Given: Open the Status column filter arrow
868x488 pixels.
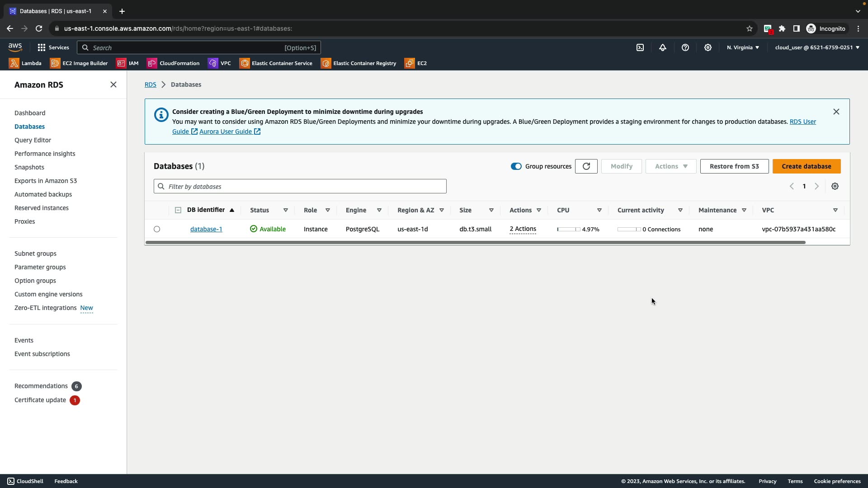Looking at the screenshot, I should coord(286,210).
